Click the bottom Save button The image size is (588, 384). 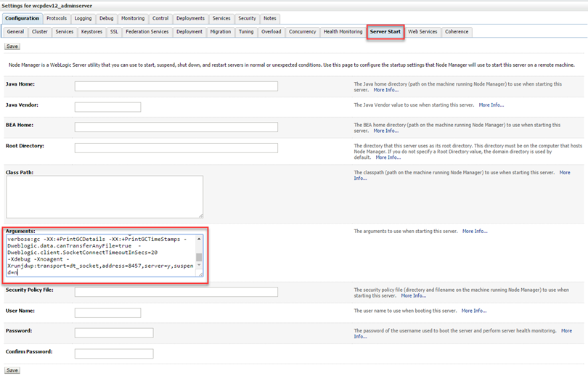[12, 370]
